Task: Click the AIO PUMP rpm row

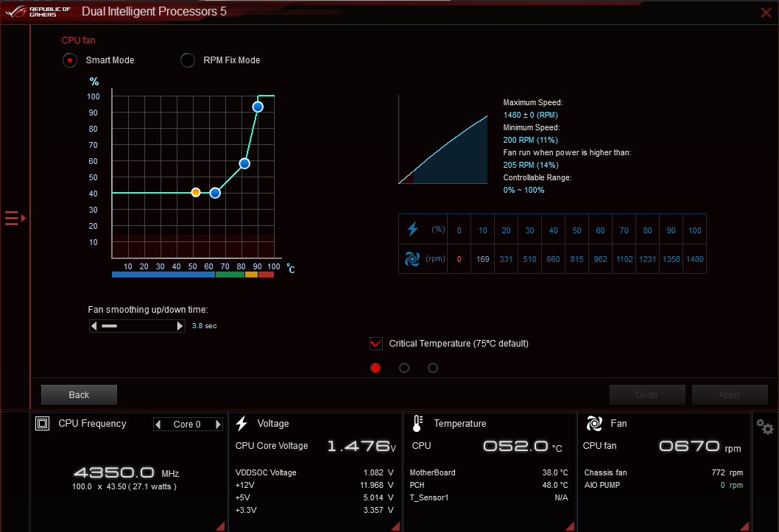Action: (663, 485)
